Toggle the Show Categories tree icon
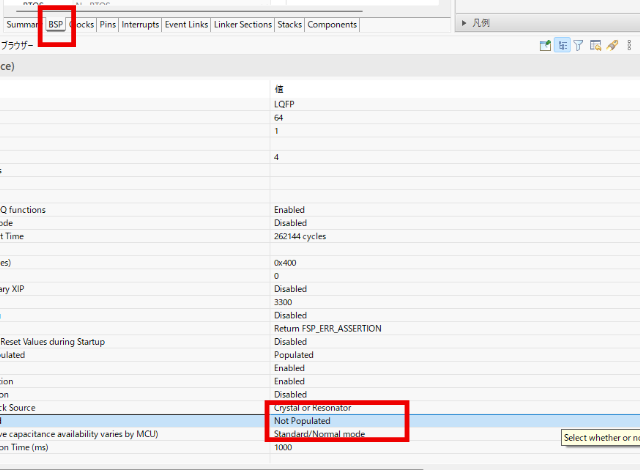 pos(562,45)
